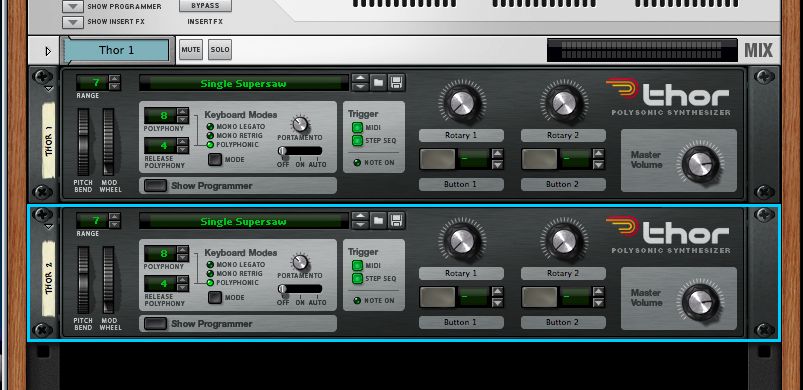Click Mod Wheel on Thor 1
803x390 pixels.
(108, 142)
